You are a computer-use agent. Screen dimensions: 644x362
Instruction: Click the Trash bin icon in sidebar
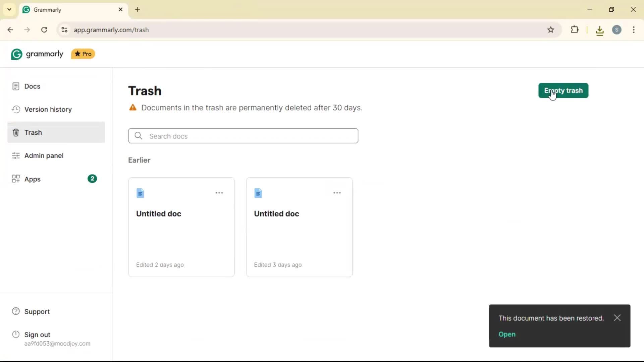click(x=16, y=133)
